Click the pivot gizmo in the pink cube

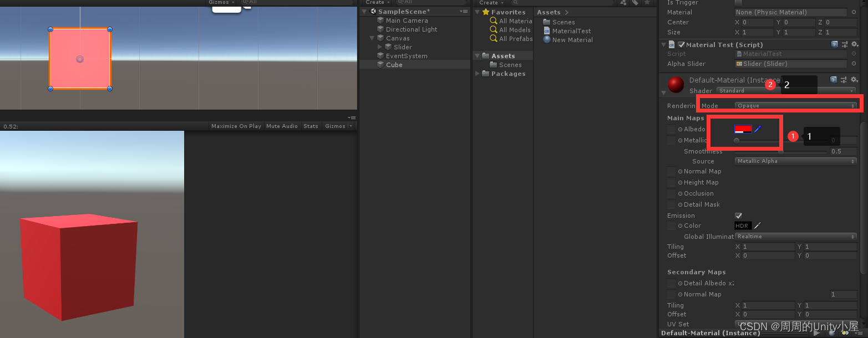(x=80, y=59)
